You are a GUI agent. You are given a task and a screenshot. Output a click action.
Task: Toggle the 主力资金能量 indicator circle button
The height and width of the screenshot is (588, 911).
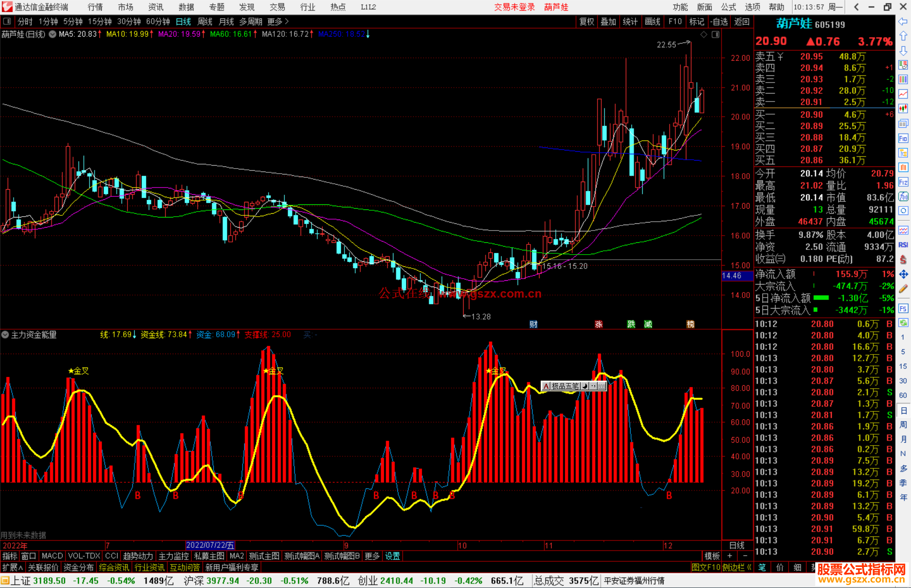5,335
